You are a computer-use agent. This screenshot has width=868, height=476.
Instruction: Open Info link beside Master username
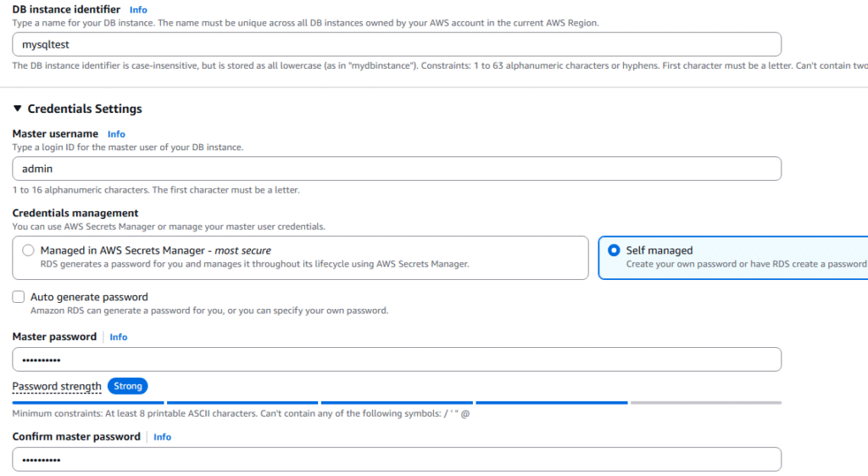(116, 134)
